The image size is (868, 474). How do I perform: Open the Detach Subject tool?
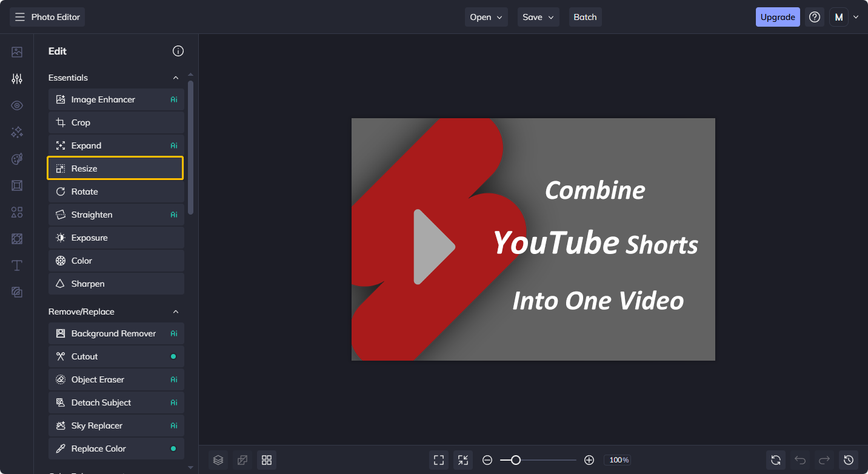point(116,402)
